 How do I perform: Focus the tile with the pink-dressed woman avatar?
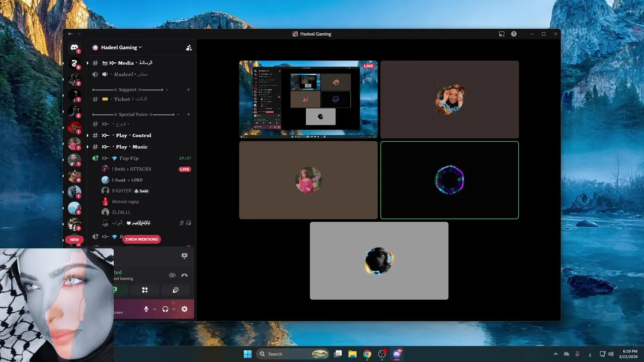point(308,180)
